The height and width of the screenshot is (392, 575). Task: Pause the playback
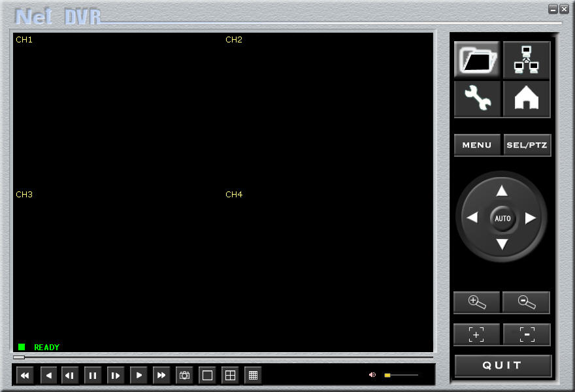[x=92, y=376]
